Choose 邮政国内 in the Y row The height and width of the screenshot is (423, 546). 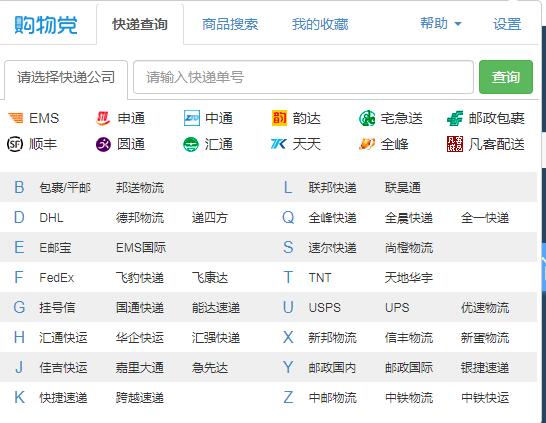[333, 368]
